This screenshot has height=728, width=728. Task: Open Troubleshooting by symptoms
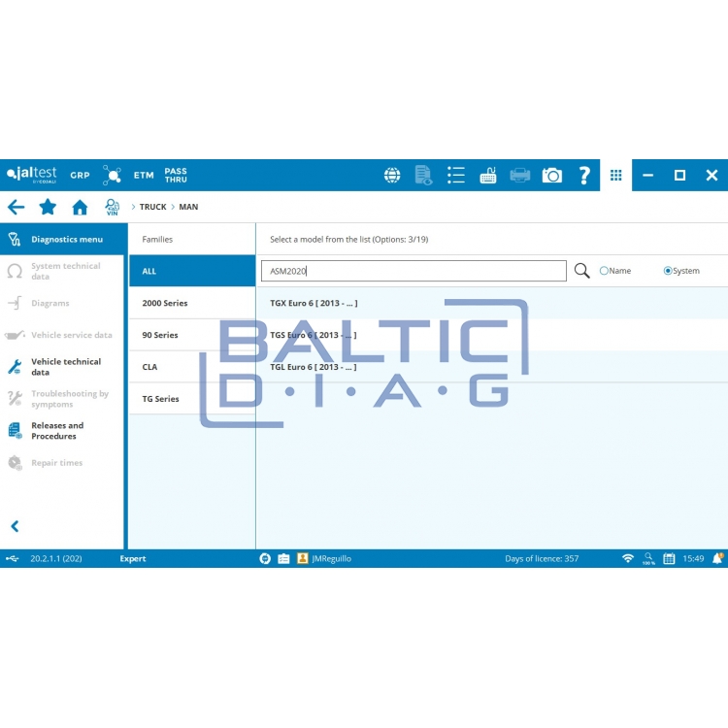[62, 399]
